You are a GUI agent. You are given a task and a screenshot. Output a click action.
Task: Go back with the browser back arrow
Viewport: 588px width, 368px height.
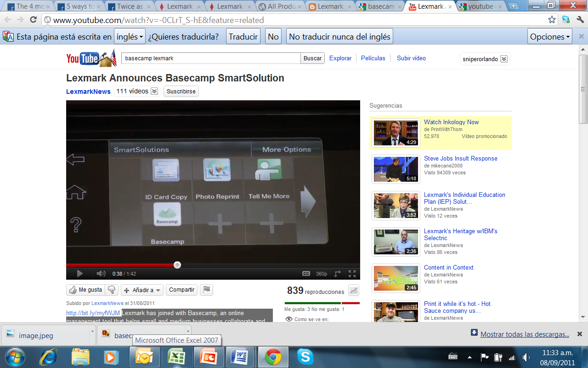[x=8, y=20]
